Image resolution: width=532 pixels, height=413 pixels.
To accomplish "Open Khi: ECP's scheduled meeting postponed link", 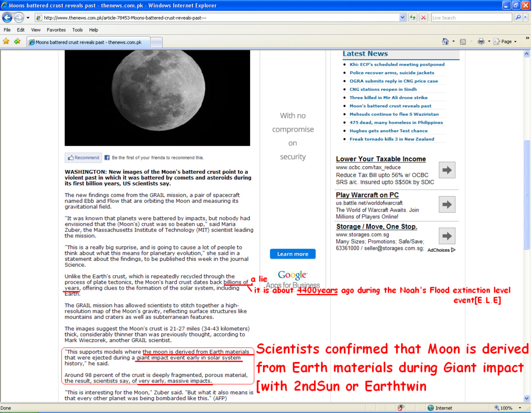I will pos(397,64).
